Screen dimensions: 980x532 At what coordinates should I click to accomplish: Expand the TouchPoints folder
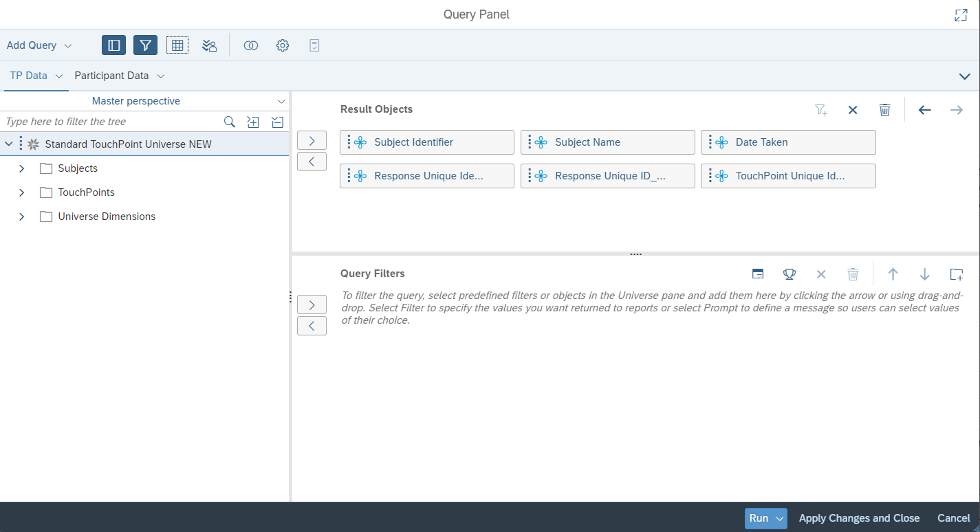click(x=21, y=192)
